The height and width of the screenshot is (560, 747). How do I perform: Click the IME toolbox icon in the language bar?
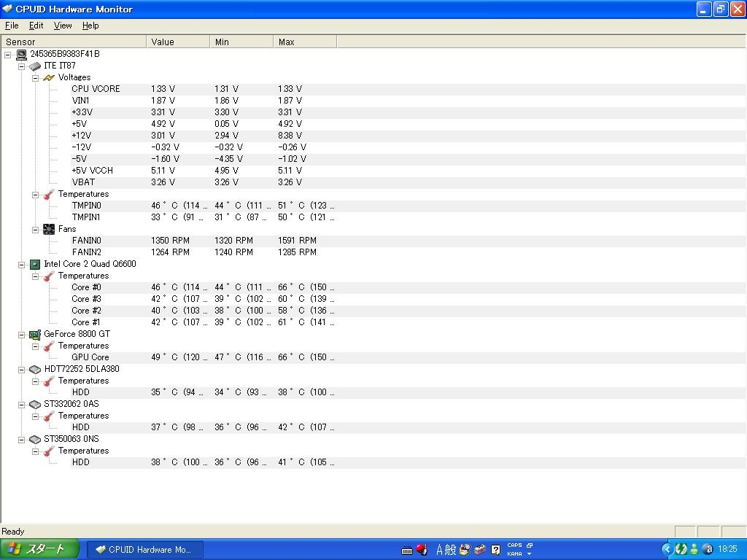pyautogui.click(x=480, y=550)
